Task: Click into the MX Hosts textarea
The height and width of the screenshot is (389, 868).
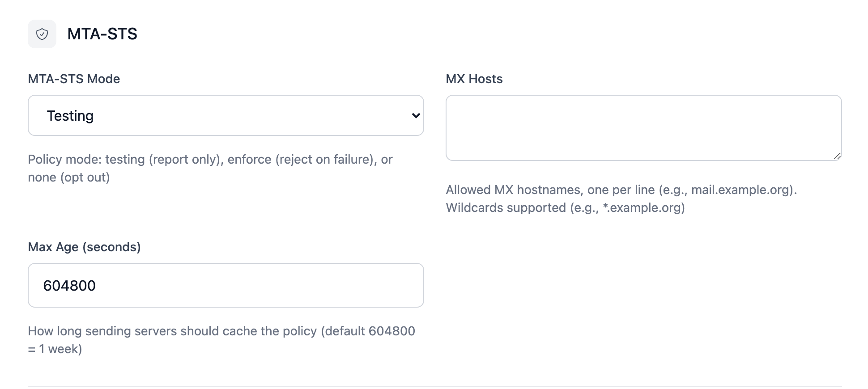Action: point(644,128)
